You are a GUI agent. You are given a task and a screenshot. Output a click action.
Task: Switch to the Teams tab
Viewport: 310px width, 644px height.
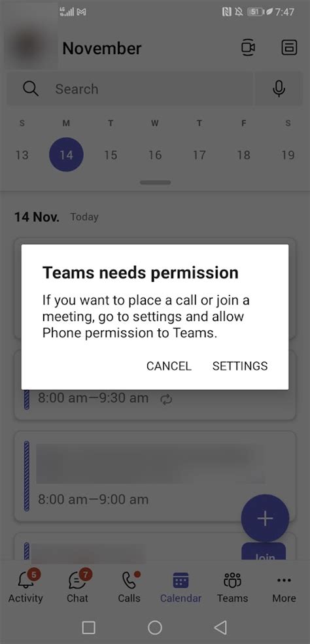click(232, 586)
